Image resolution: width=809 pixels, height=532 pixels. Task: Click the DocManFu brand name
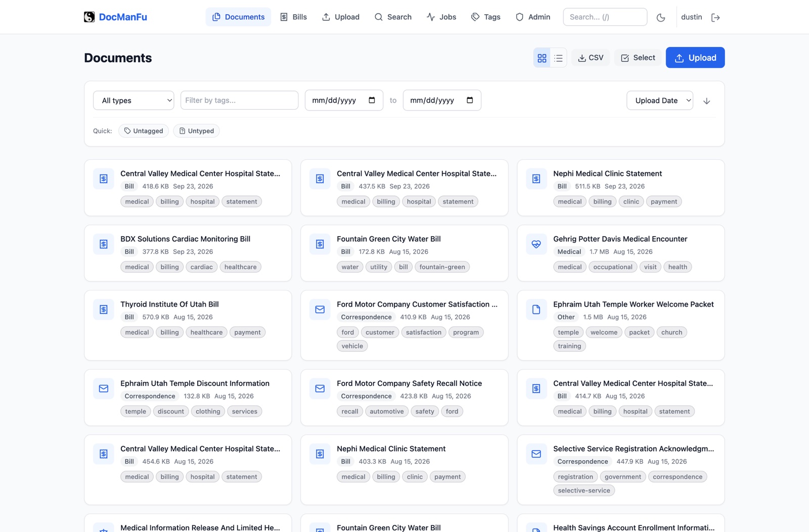point(123,17)
